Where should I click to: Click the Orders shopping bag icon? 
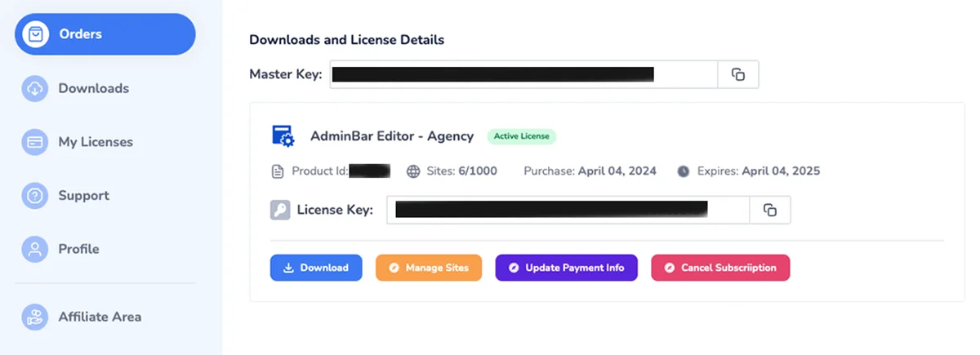[x=35, y=34]
